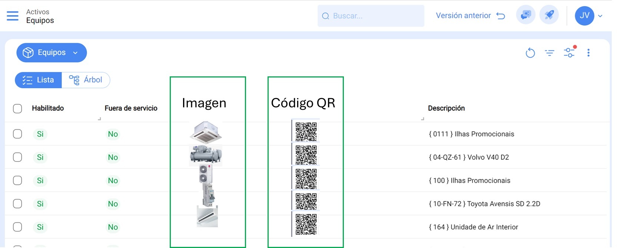Open the hamburger navigation menu
The height and width of the screenshot is (248, 644).
[x=13, y=16]
